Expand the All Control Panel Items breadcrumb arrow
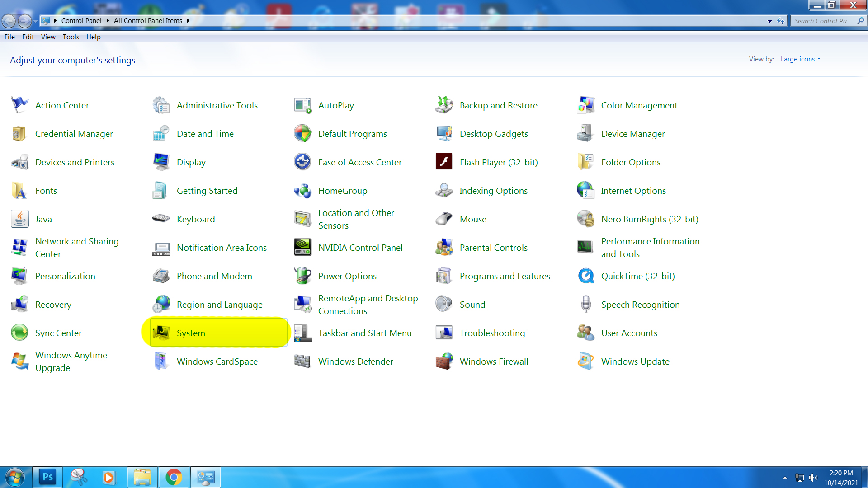The image size is (868, 488). tap(188, 21)
